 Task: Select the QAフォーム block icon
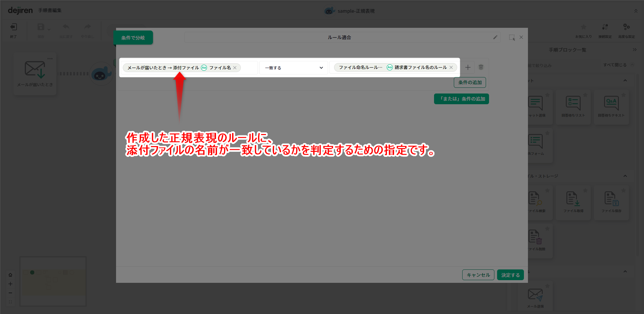point(535,141)
